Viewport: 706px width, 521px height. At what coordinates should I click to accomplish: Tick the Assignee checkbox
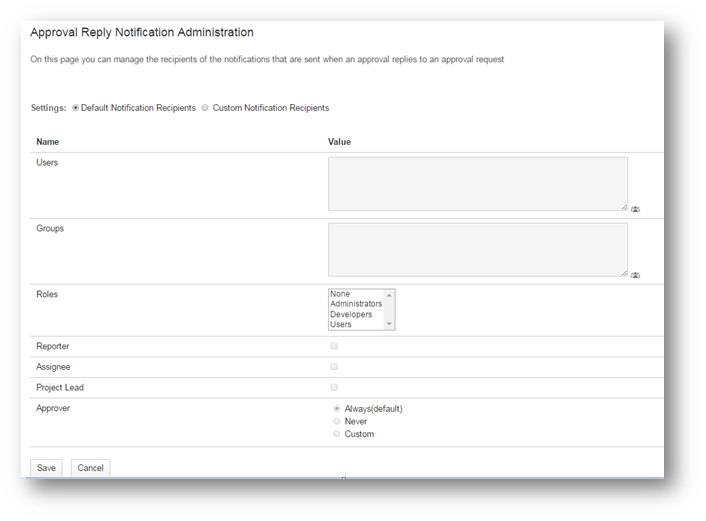(334, 367)
